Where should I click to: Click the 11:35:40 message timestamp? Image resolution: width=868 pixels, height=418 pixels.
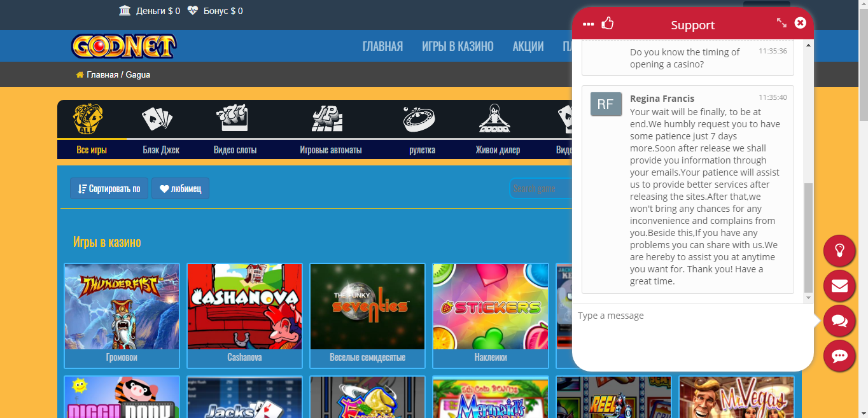773,98
